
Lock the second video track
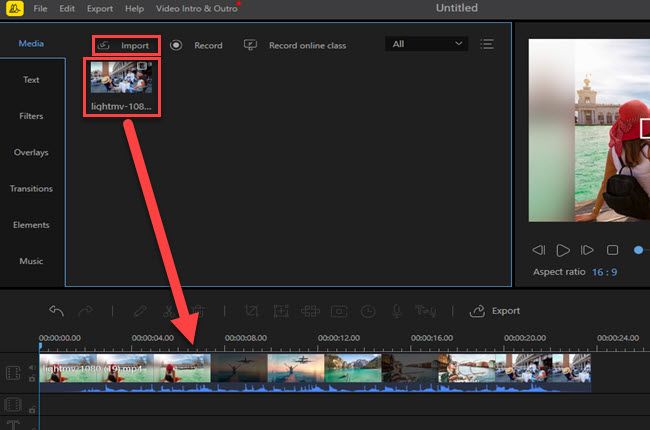[x=32, y=410]
